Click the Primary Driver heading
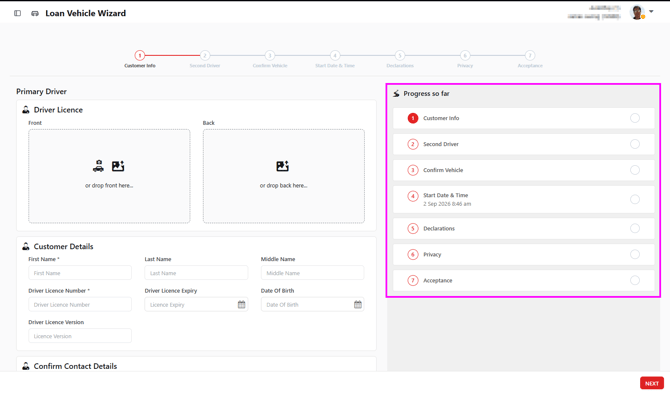Image resolution: width=670 pixels, height=394 pixels. (x=41, y=91)
